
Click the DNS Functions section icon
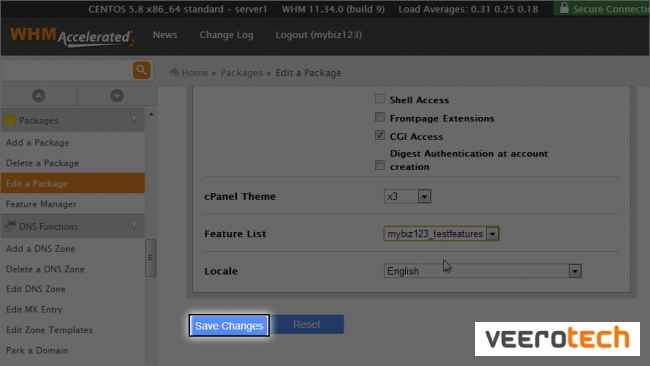(x=10, y=226)
